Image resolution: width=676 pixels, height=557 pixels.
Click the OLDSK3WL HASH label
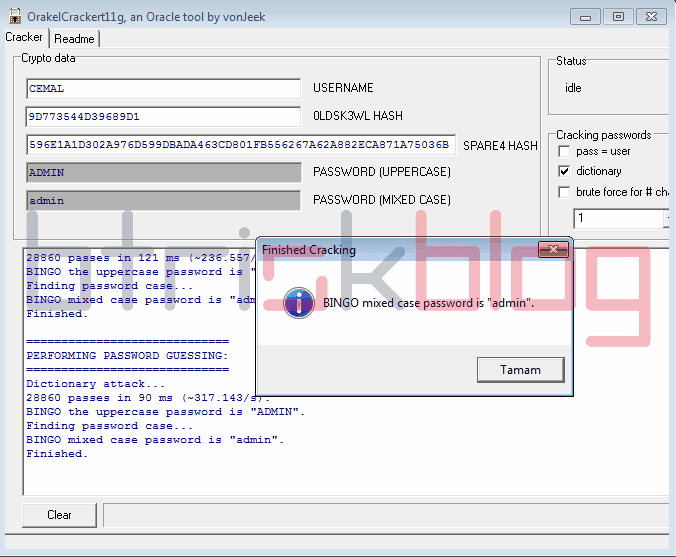pyautogui.click(x=358, y=116)
